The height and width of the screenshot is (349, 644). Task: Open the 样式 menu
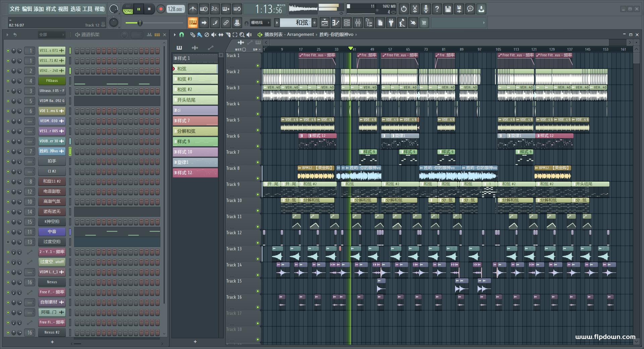(51, 9)
